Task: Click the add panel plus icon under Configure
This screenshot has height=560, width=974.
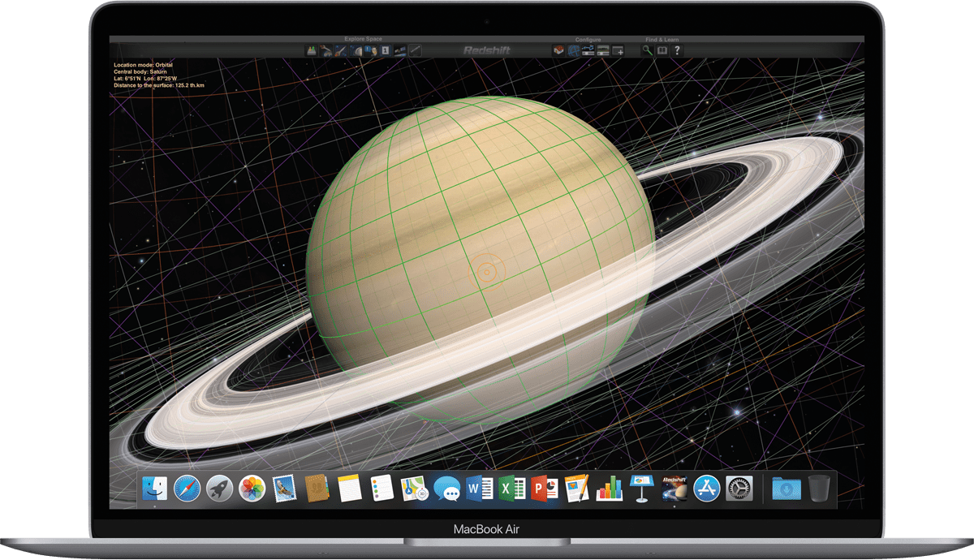Action: coord(618,50)
